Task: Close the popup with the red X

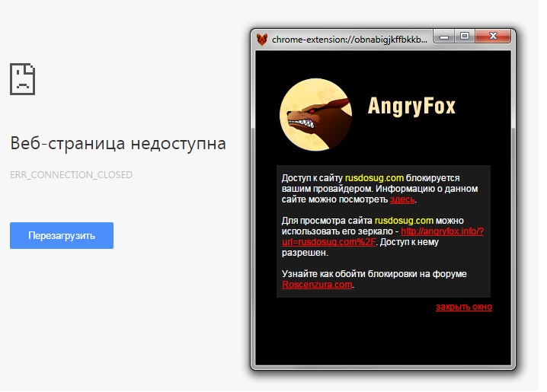Action: coord(493,37)
